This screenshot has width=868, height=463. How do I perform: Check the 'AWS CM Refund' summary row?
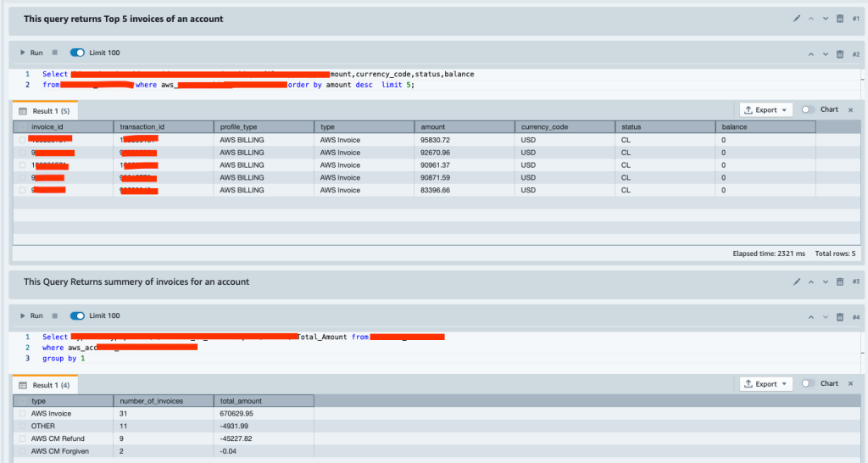tap(22, 438)
